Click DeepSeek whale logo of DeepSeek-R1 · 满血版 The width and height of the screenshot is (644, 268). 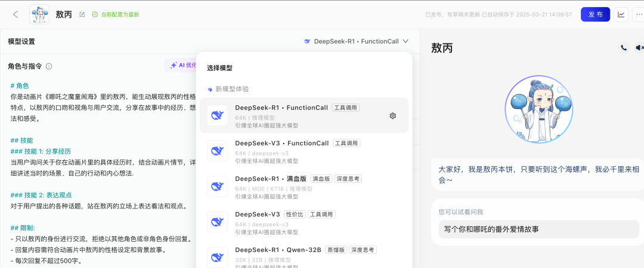(217, 186)
